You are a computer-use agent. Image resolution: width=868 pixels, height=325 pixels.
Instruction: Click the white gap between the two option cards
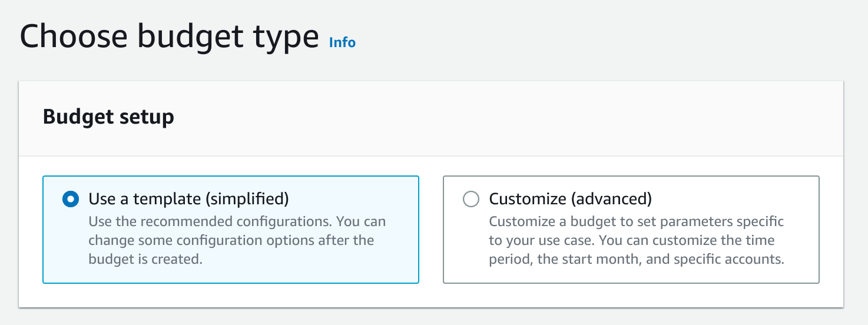[431, 230]
